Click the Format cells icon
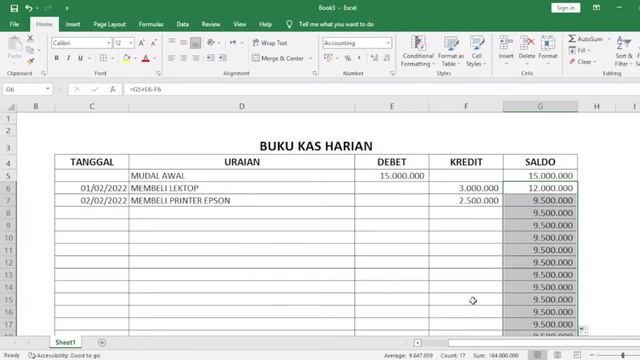 coord(548,43)
